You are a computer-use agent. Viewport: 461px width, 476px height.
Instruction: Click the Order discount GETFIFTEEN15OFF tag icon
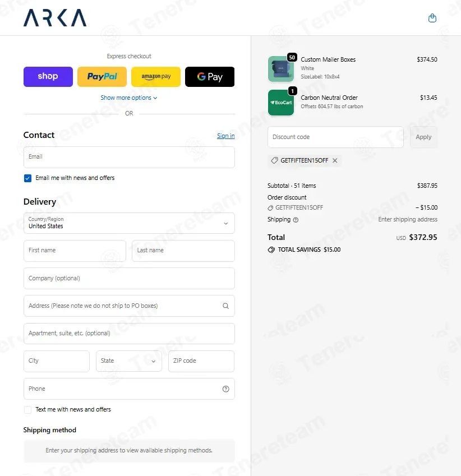coord(270,208)
